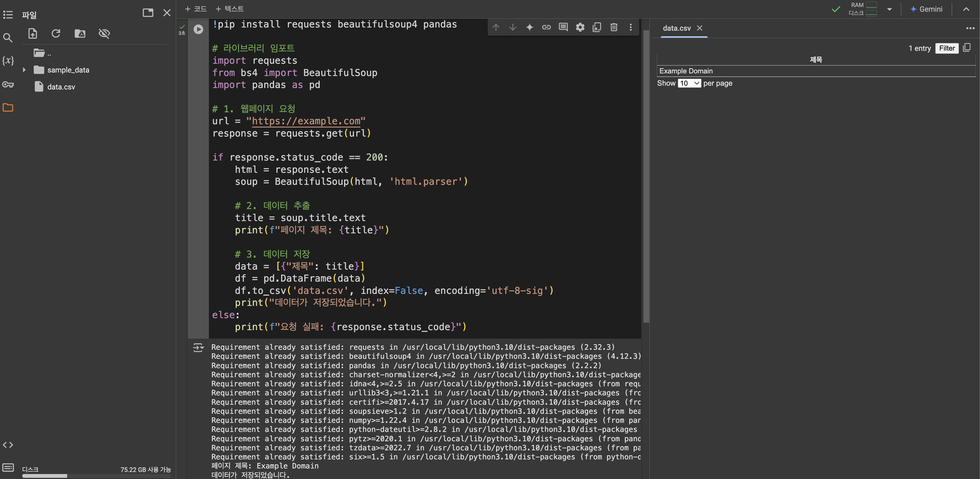The width and height of the screenshot is (980, 479).
Task: Open the variables {x} panel
Action: tap(8, 61)
